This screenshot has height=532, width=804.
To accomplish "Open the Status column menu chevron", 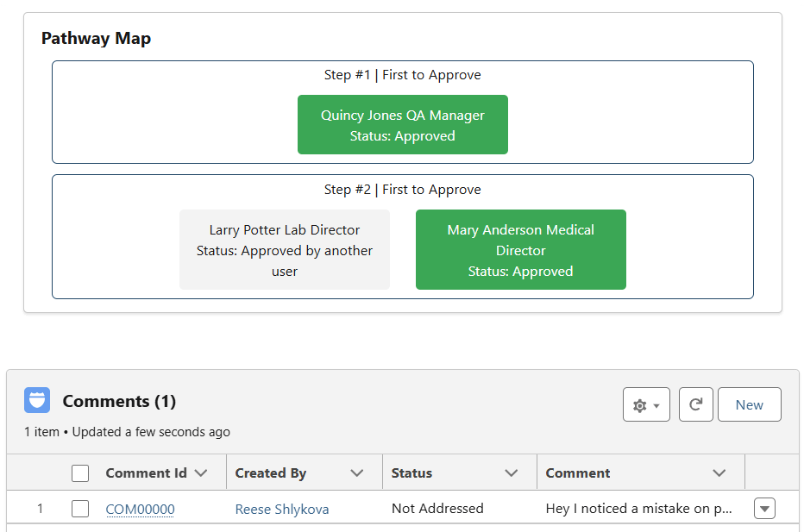I will 512,473.
